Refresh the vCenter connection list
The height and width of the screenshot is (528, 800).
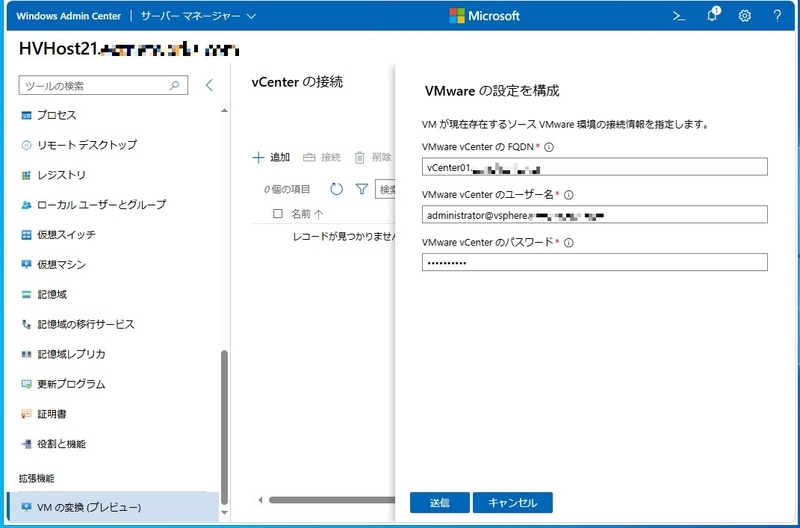tap(336, 189)
